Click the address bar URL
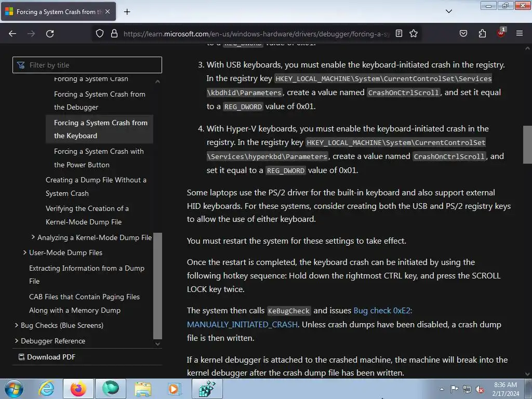532x399 pixels. coord(257,34)
